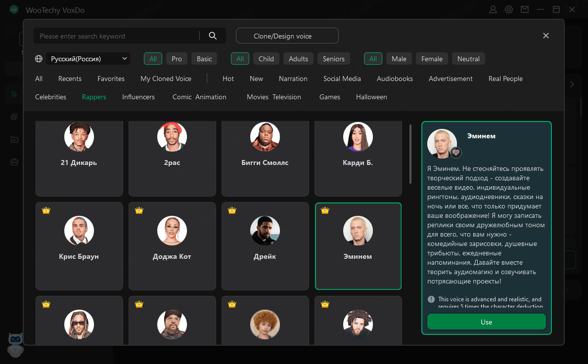Favorite Эминем with the heart icon
This screenshot has height=364, width=588.
point(456,153)
